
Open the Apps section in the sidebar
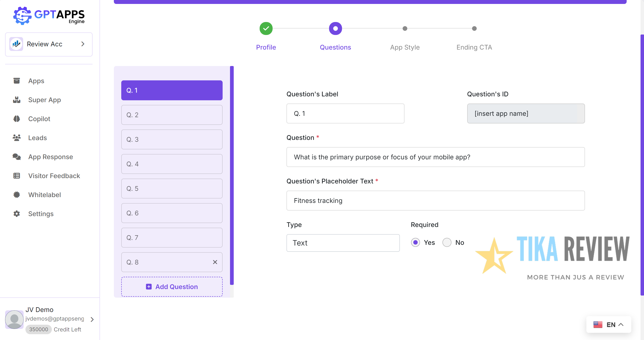coord(16,81)
